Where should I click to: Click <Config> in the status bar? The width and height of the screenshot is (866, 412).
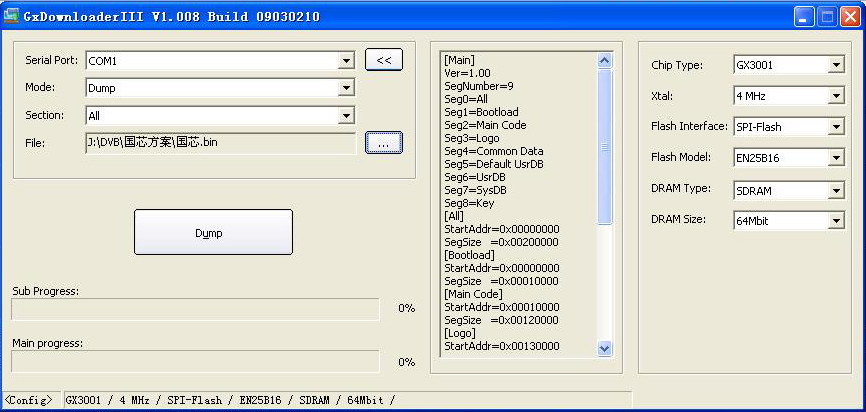coord(29,400)
